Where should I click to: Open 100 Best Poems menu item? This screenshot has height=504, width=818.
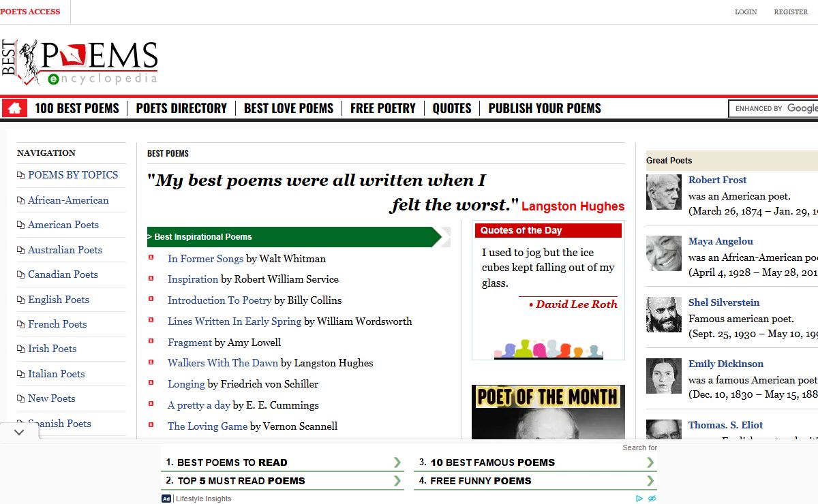[77, 108]
